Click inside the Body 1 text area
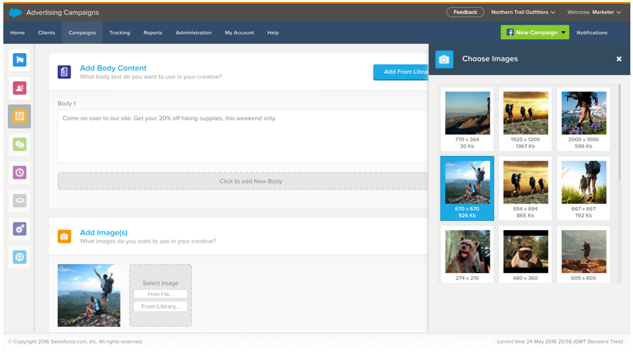 point(243,136)
